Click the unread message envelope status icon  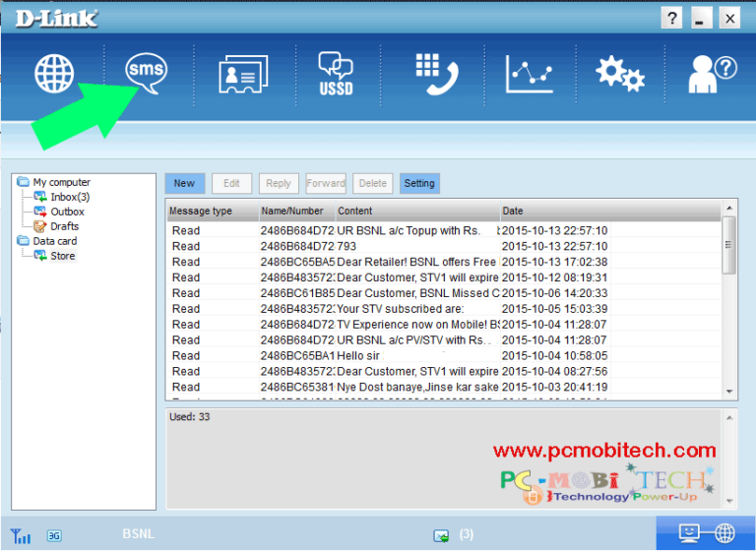click(441, 535)
